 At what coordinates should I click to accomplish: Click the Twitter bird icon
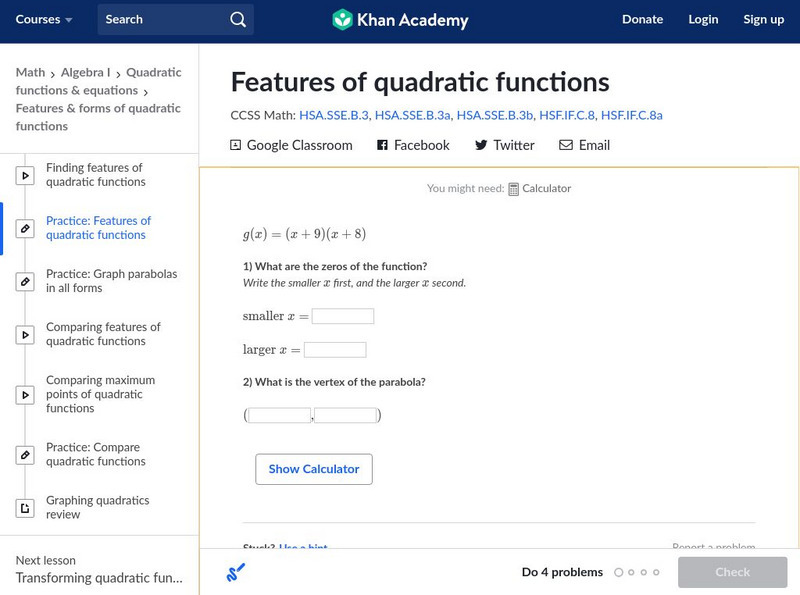click(x=481, y=145)
